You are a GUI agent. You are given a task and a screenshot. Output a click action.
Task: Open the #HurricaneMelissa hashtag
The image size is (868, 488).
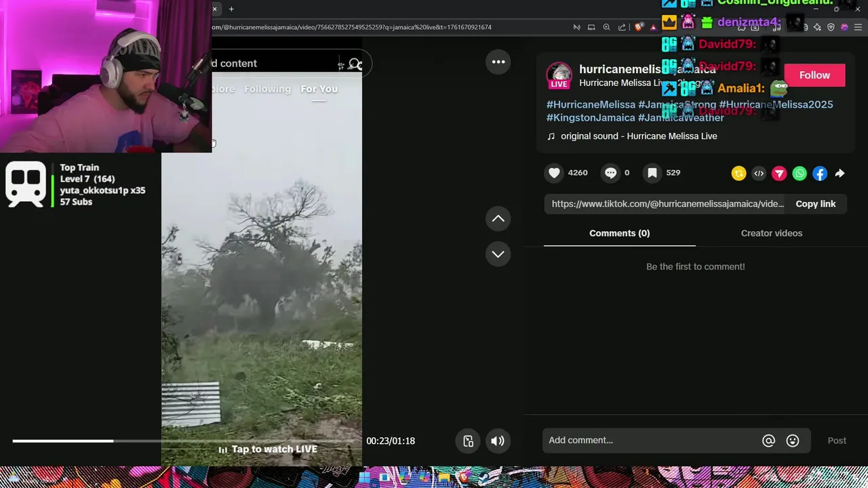(591, 104)
